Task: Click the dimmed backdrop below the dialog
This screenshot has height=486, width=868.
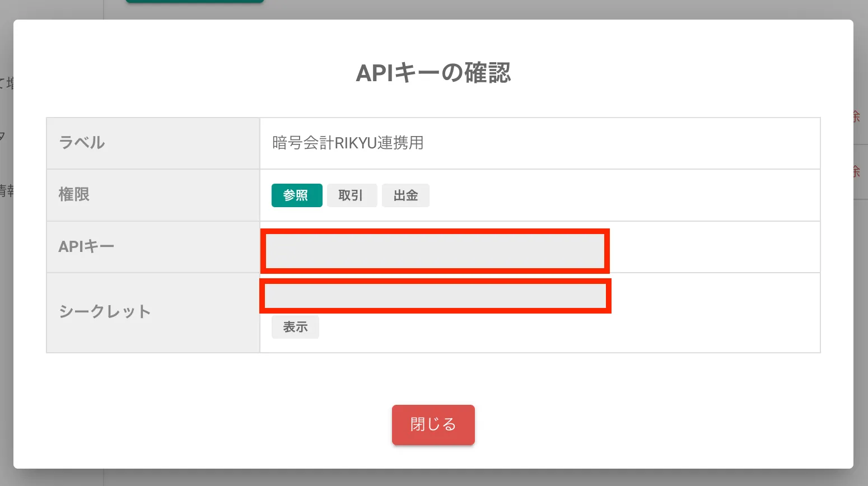Action: (x=433, y=478)
